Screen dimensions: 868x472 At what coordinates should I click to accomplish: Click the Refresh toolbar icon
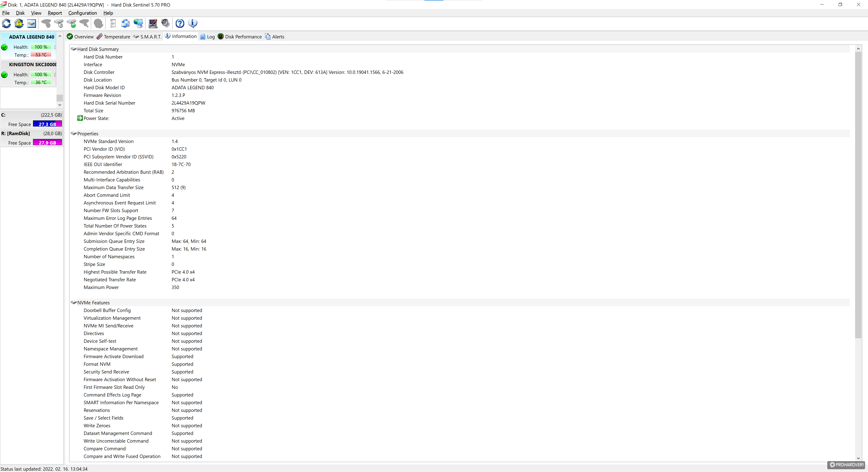[6, 23]
